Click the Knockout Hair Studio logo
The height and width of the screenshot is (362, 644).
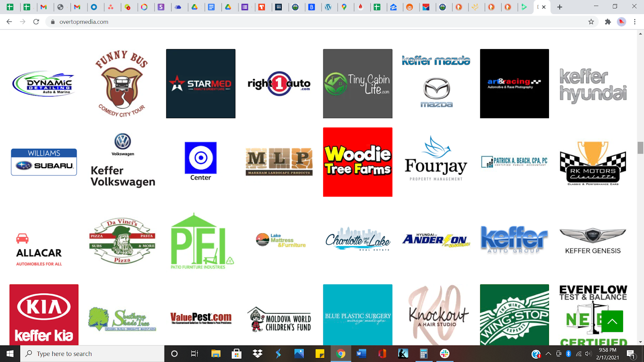pos(438,315)
